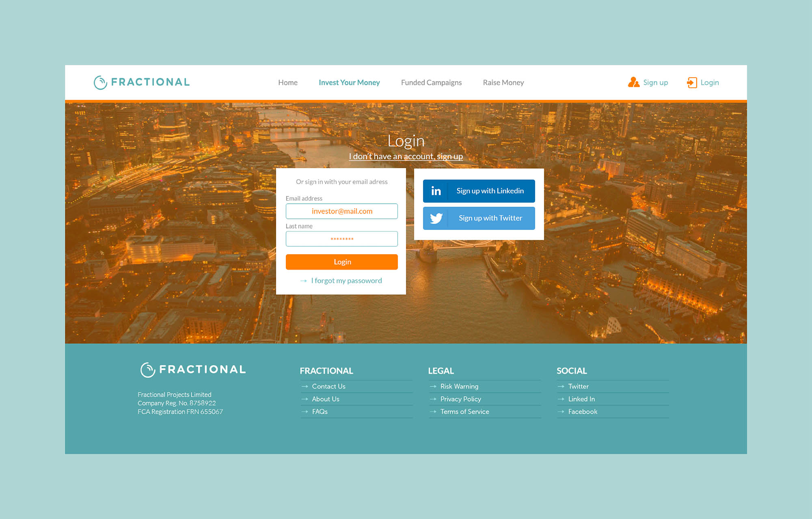Focus the password field with asterisks
Viewport: 812px width, 519px height.
click(341, 239)
